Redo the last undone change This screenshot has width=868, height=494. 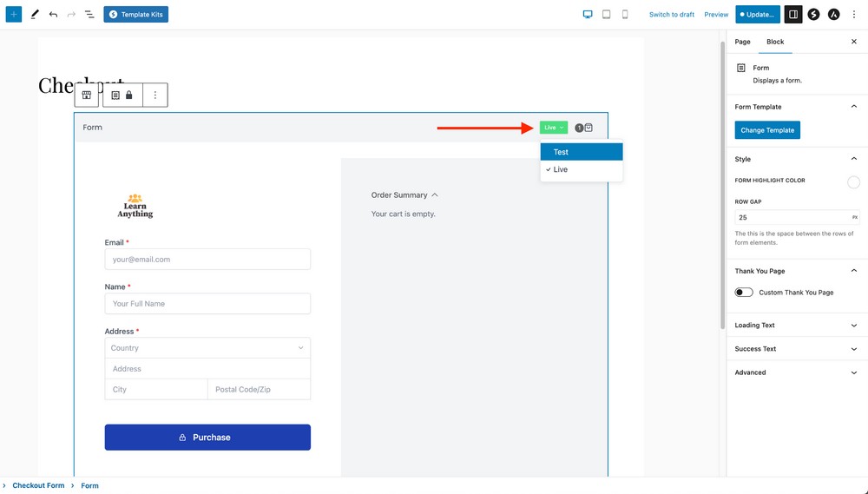click(71, 15)
